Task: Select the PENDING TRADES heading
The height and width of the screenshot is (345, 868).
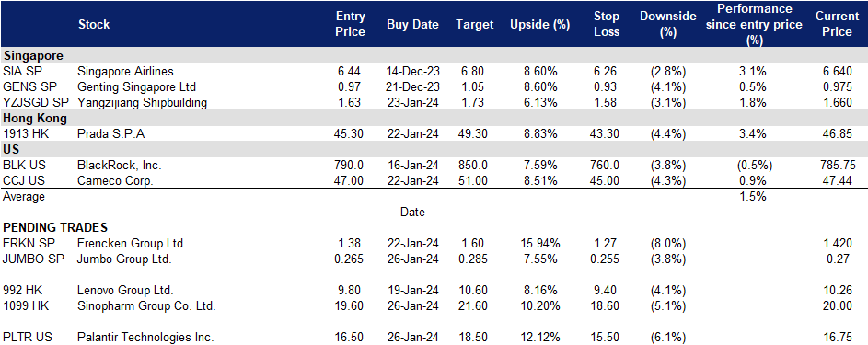Action: [x=55, y=228]
